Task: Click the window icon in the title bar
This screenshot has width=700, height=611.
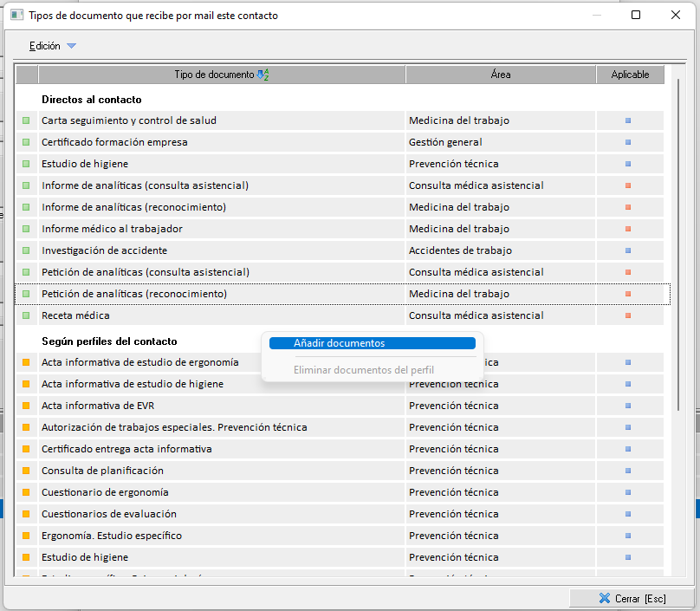Action: coord(16,16)
